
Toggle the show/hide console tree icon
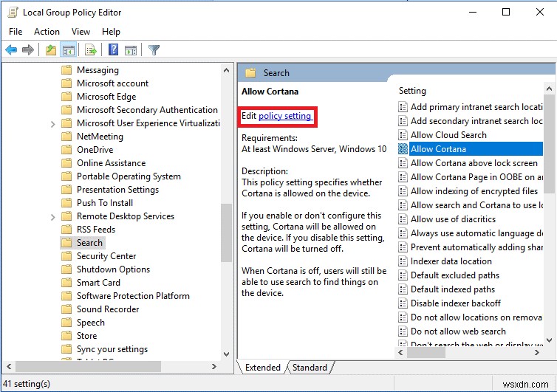tap(68, 50)
